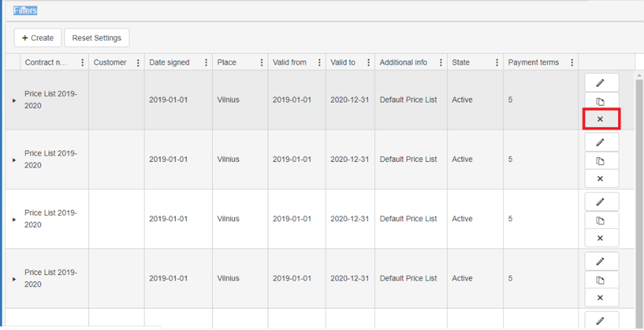Click the Filters panel heading
Screen dimensions: 644x330
click(x=25, y=11)
